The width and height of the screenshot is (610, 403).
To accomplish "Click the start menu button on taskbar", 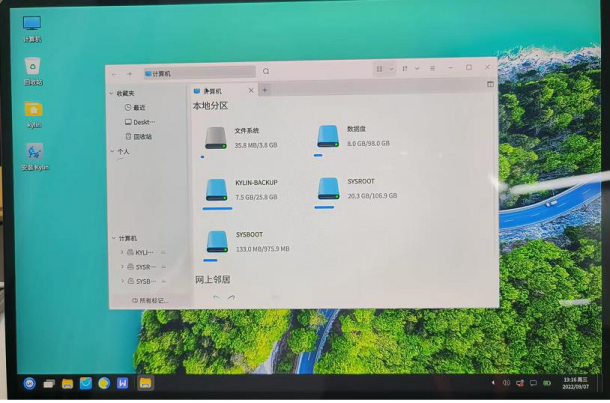I will 30,383.
